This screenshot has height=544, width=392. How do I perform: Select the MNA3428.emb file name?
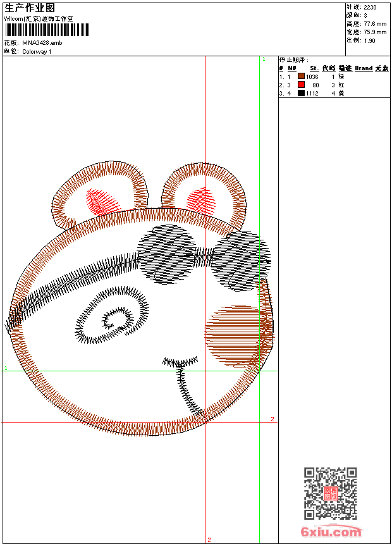[42, 42]
